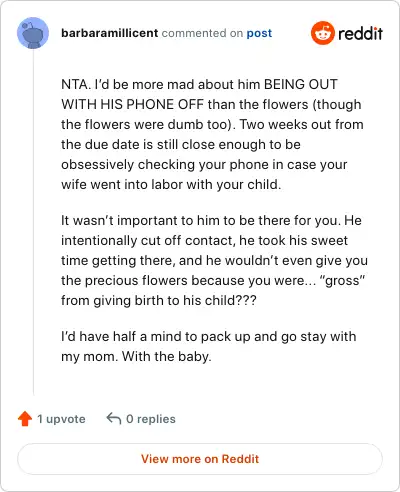This screenshot has height=492, width=400.
Task: Click the orange upvote arrow icon
Action: click(x=25, y=419)
